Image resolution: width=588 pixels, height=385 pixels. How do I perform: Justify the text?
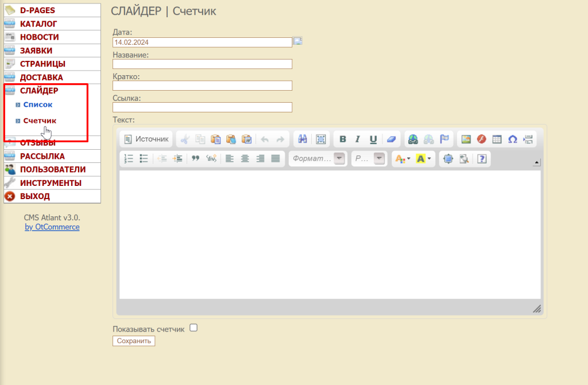tap(276, 158)
